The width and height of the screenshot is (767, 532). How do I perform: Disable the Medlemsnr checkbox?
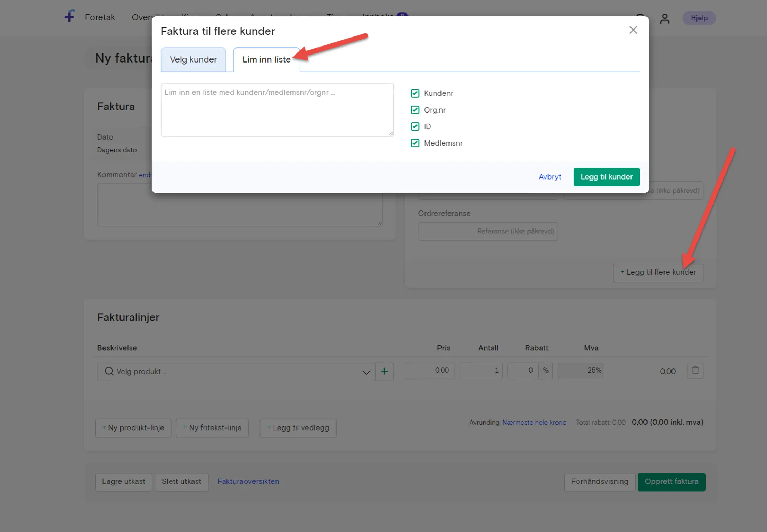pos(415,143)
